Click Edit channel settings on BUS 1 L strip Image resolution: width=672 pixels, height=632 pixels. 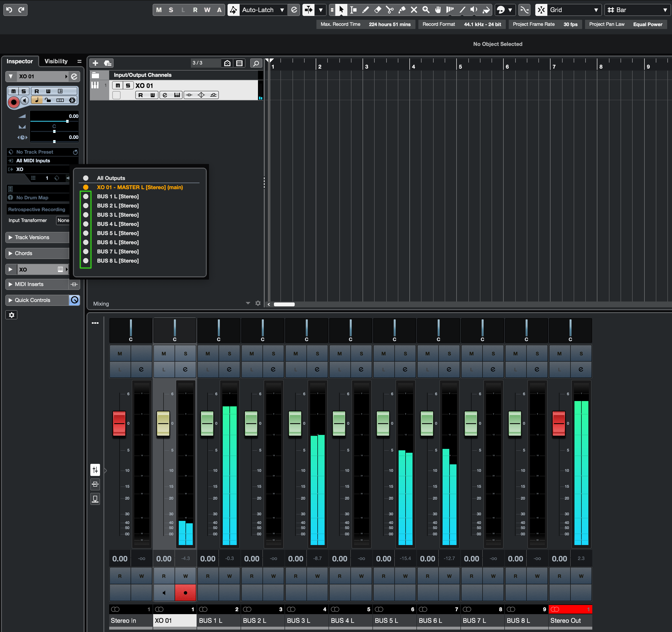tap(229, 369)
